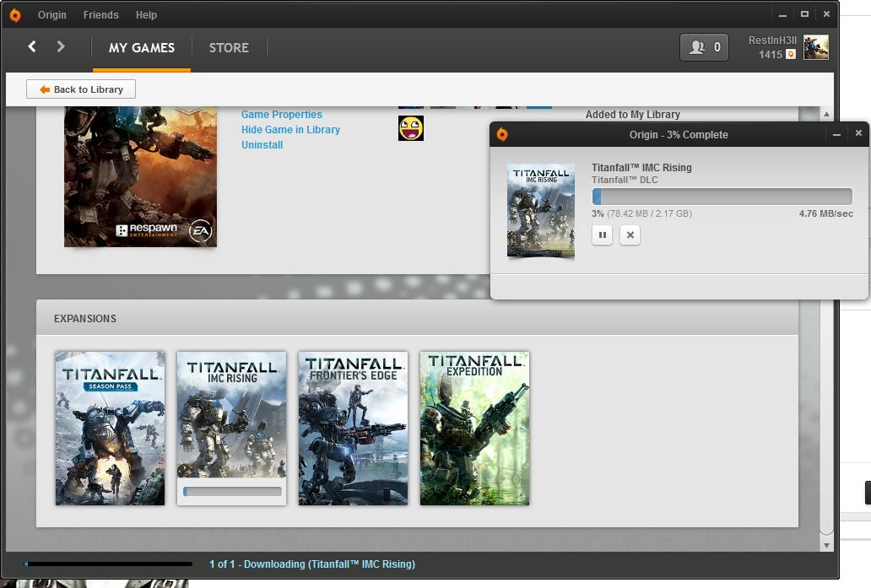The width and height of the screenshot is (871, 588).
Task: Return with Back to Library button
Action: click(x=81, y=89)
